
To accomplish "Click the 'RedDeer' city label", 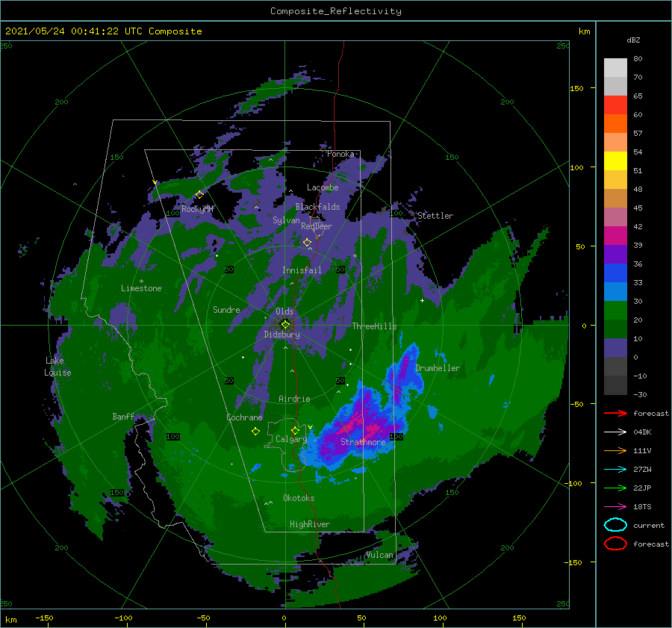I will [317, 226].
